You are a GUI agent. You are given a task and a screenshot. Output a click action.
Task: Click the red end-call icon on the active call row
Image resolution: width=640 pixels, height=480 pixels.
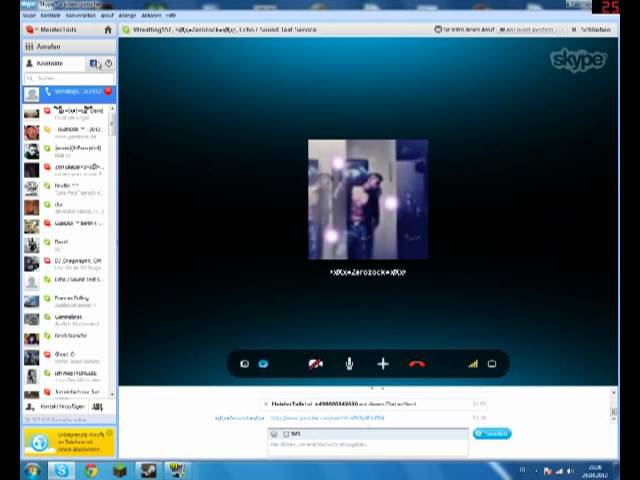(x=108, y=91)
